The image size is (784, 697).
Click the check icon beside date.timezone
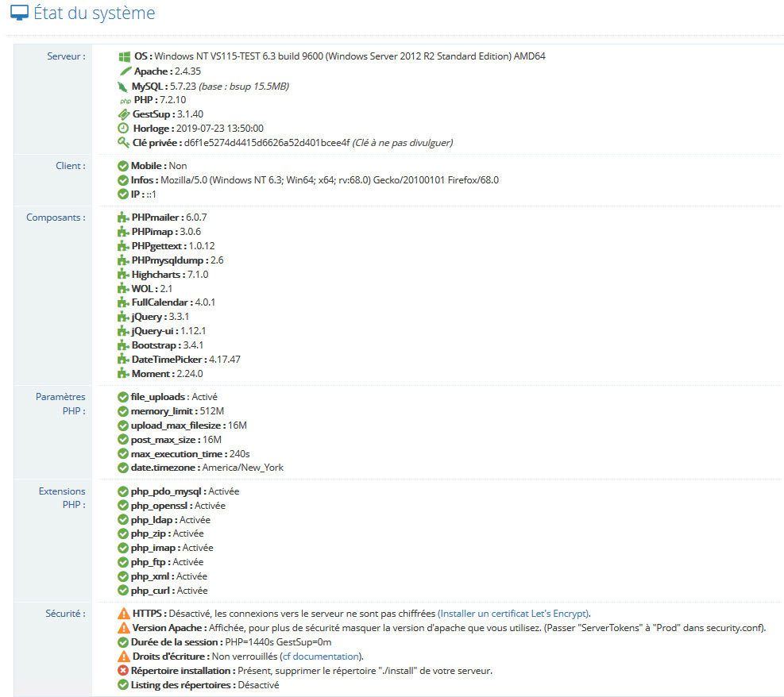123,468
